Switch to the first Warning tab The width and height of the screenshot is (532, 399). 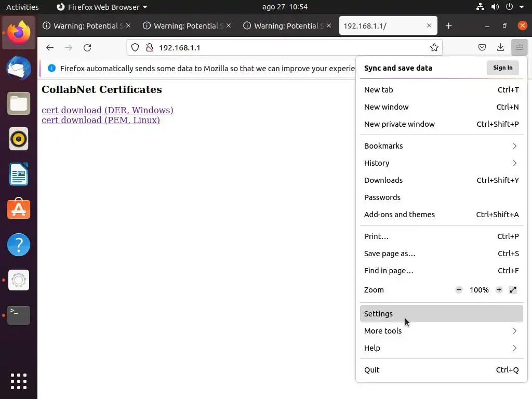(x=86, y=26)
